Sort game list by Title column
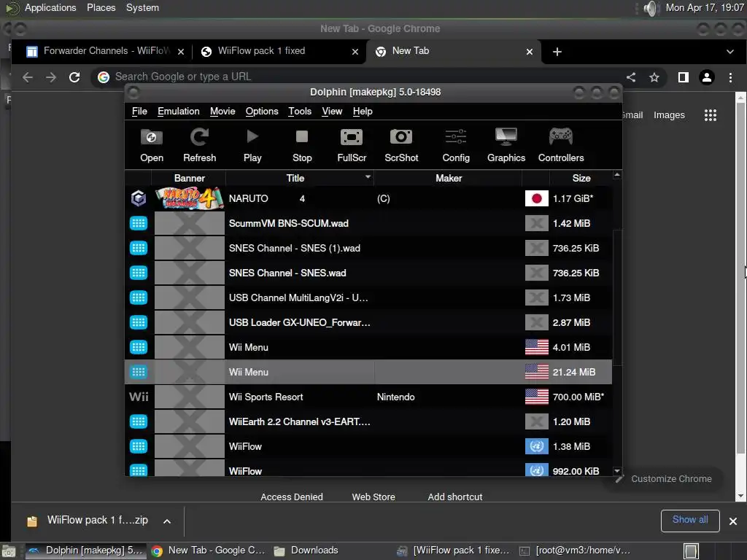 (x=299, y=178)
